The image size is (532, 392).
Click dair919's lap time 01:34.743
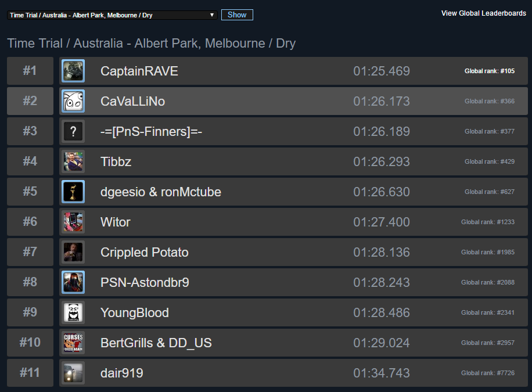coord(381,373)
